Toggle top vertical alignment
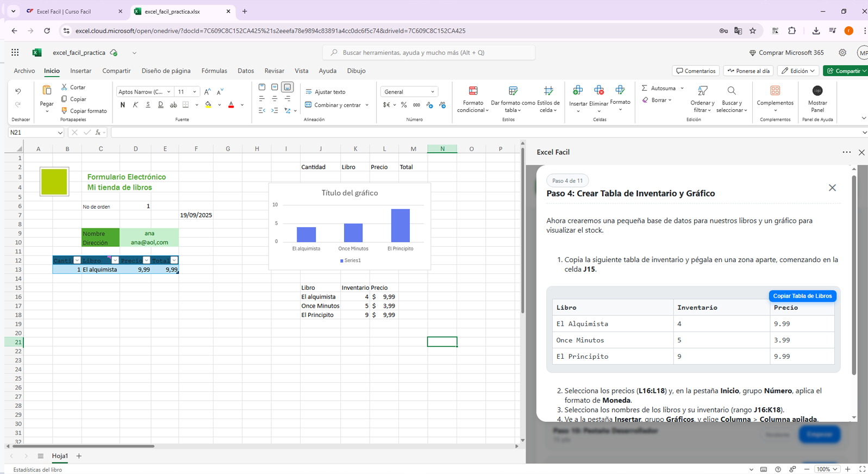The height and width of the screenshot is (474, 868). (262, 87)
